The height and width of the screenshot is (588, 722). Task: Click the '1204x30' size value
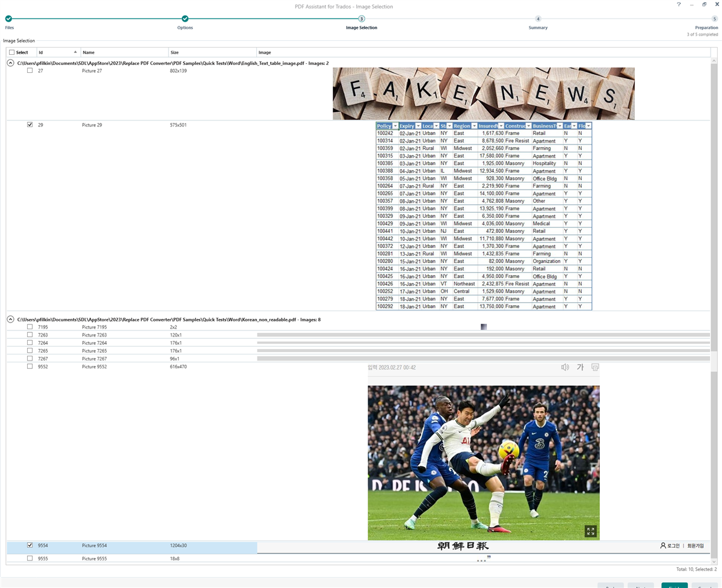[x=178, y=546]
